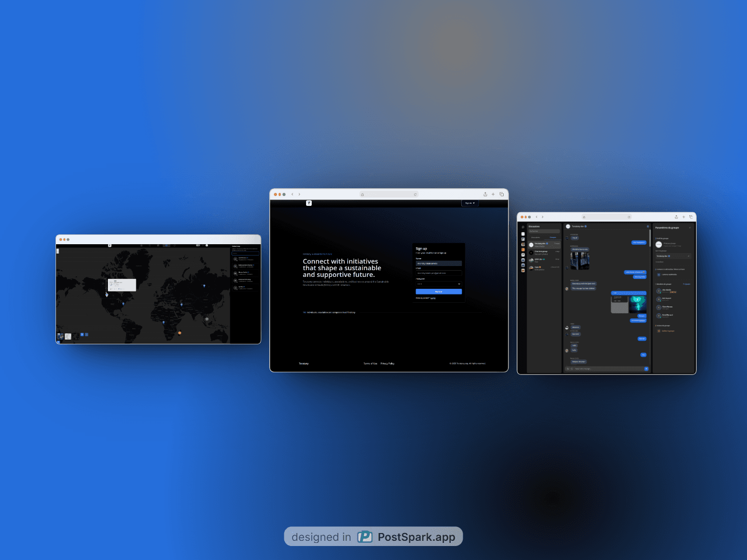Screen dimensions: 747x560
Task: Click the orange map marker near Madagascar
Action: click(x=179, y=333)
